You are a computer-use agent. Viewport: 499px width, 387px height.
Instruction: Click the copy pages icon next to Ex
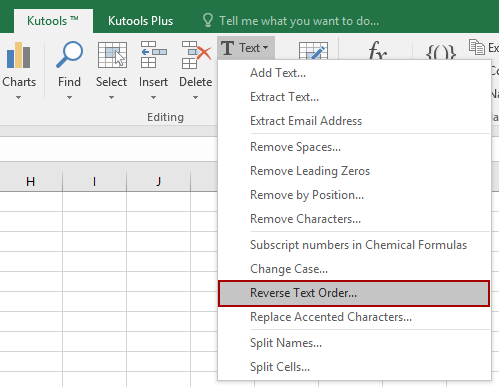pos(477,47)
